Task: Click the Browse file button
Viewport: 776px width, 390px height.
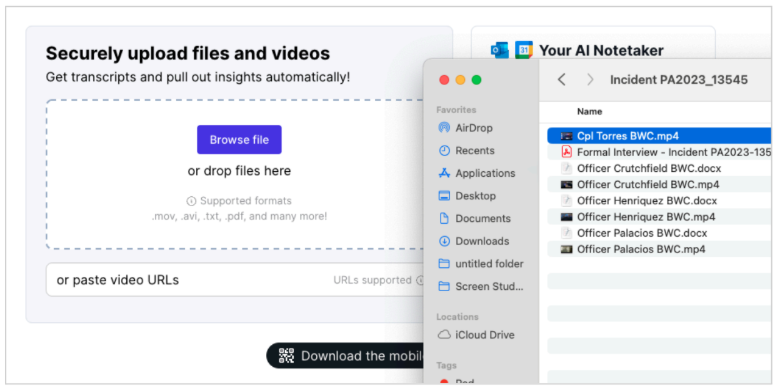Action: [x=239, y=140]
